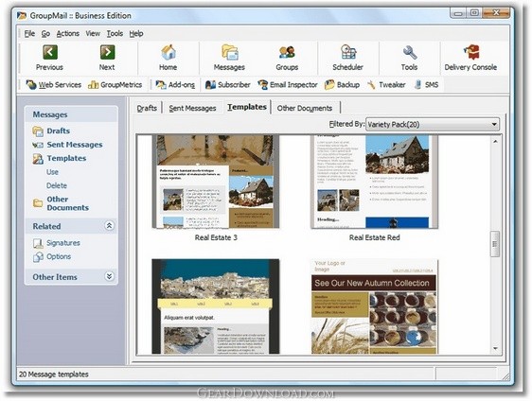
Task: Click the GroupMail title bar icon
Action: click(x=22, y=15)
